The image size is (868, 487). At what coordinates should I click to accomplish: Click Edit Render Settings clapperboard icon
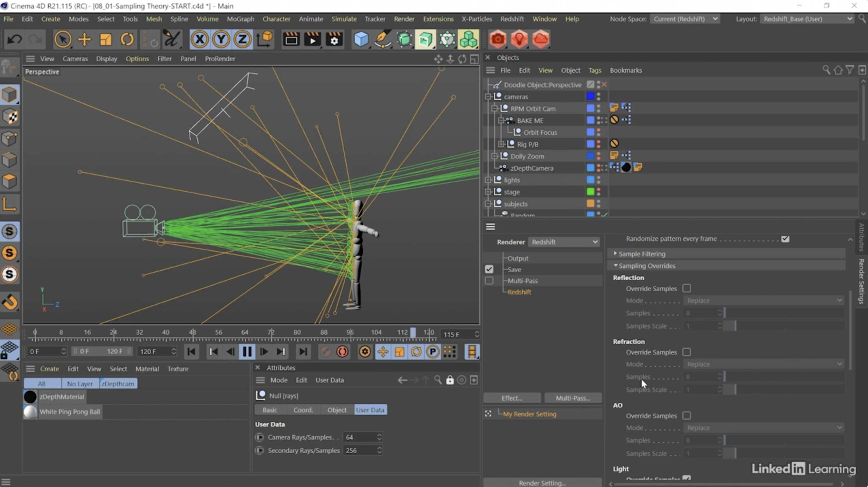pyautogui.click(x=334, y=39)
